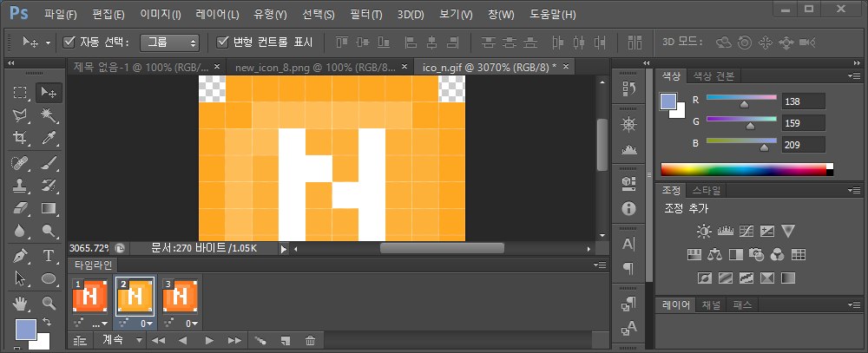This screenshot has width=868, height=353.
Task: Collapse the toolbox panel double arrow
Action: (11, 63)
